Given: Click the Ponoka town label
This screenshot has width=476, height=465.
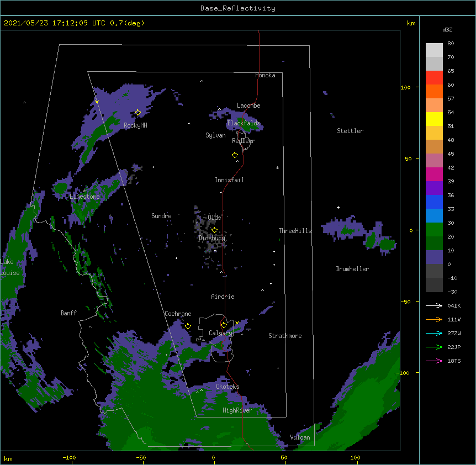Looking at the screenshot, I should [265, 75].
